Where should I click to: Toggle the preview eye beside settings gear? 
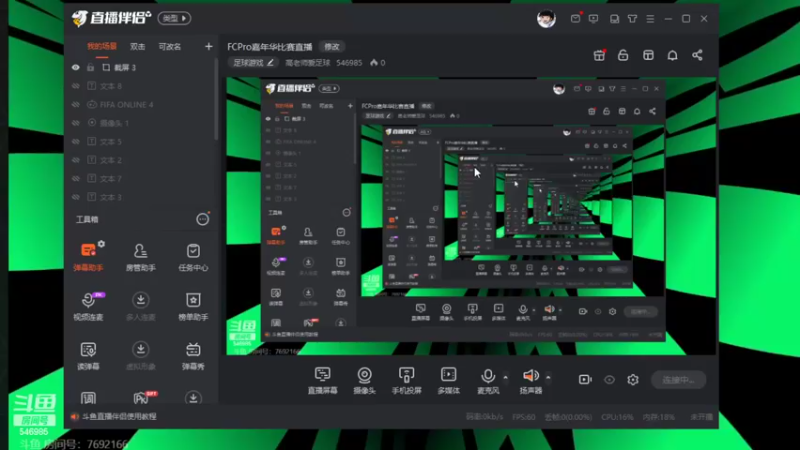[609, 380]
